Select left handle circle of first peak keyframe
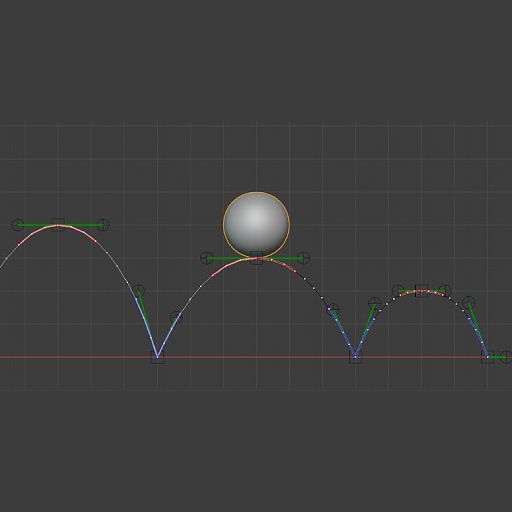 [18, 225]
